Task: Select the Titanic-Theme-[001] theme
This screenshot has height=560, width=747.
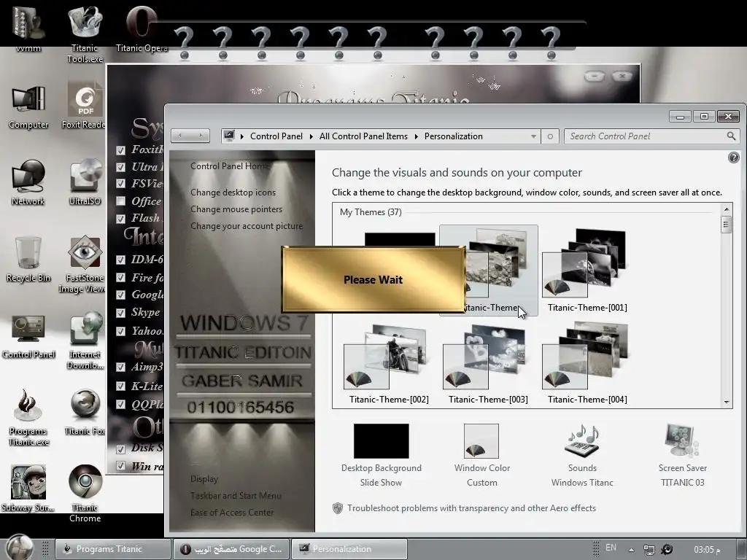Action: click(587, 270)
